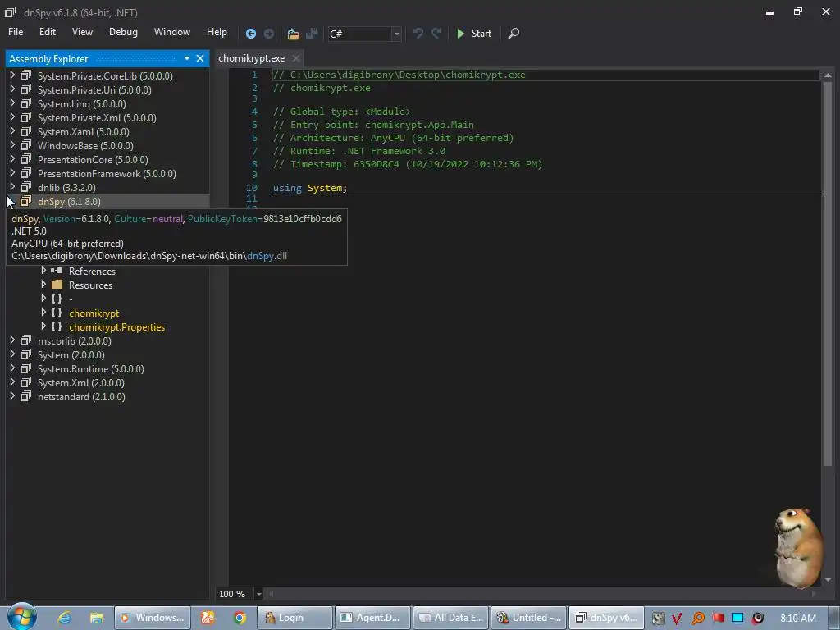
Task: Open the View menu
Action: 82,32
